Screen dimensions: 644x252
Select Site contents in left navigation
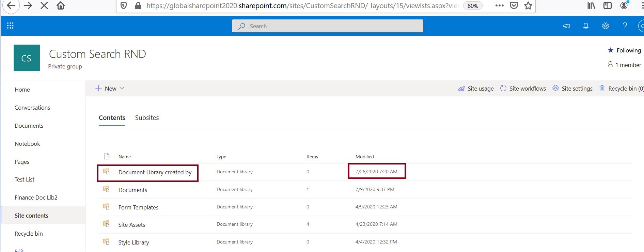coord(31,216)
